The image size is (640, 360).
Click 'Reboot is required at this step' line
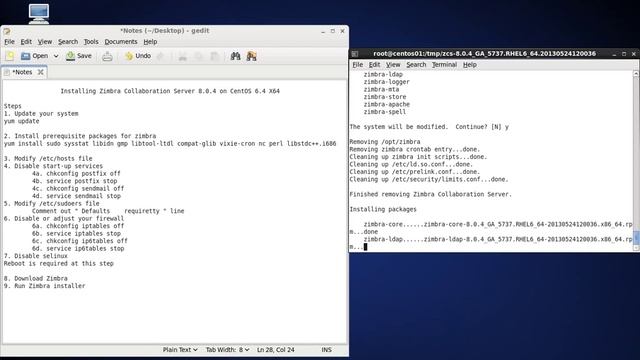pos(59,263)
